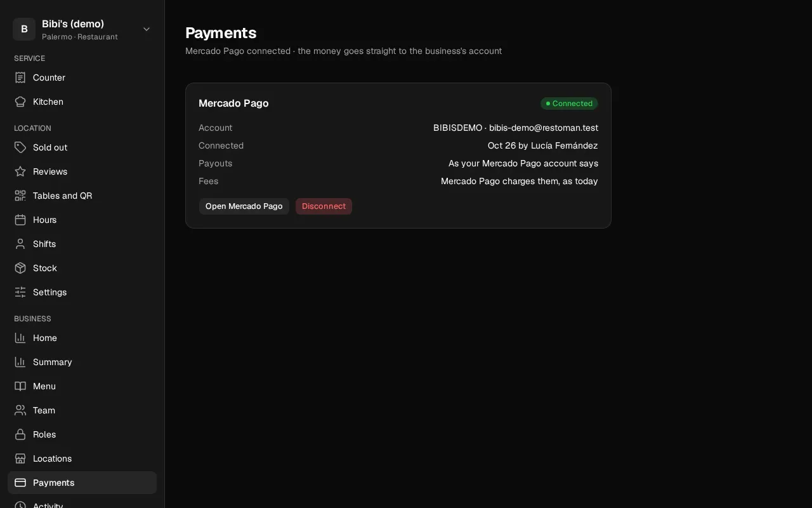The width and height of the screenshot is (812, 508).
Task: Click the text Oct 26 by Lucía Fernández
Action: [543, 145]
